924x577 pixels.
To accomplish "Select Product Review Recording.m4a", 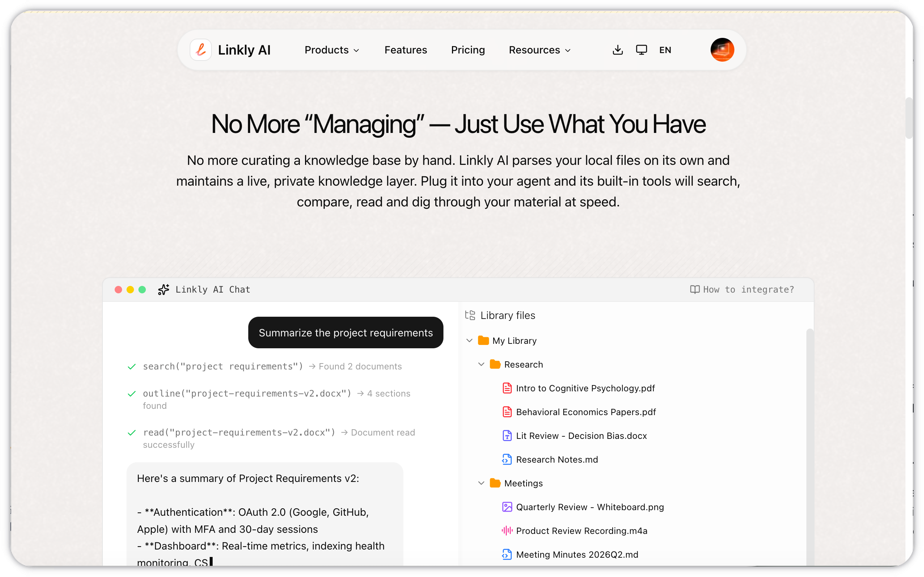I will click(581, 531).
